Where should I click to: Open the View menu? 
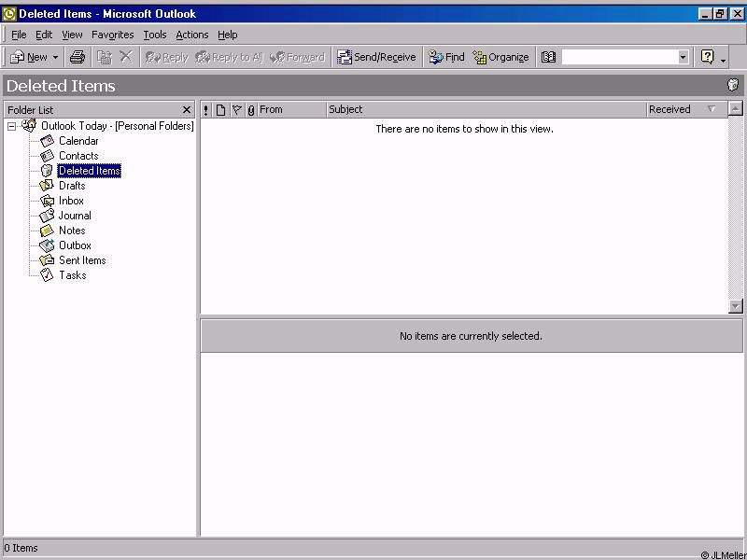pos(72,35)
